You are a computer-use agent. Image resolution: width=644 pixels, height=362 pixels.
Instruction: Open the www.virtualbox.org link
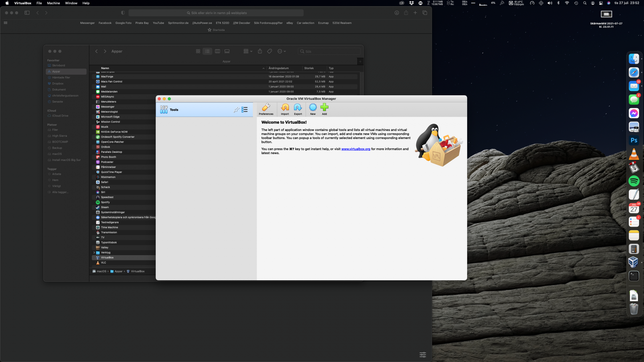pos(355,149)
